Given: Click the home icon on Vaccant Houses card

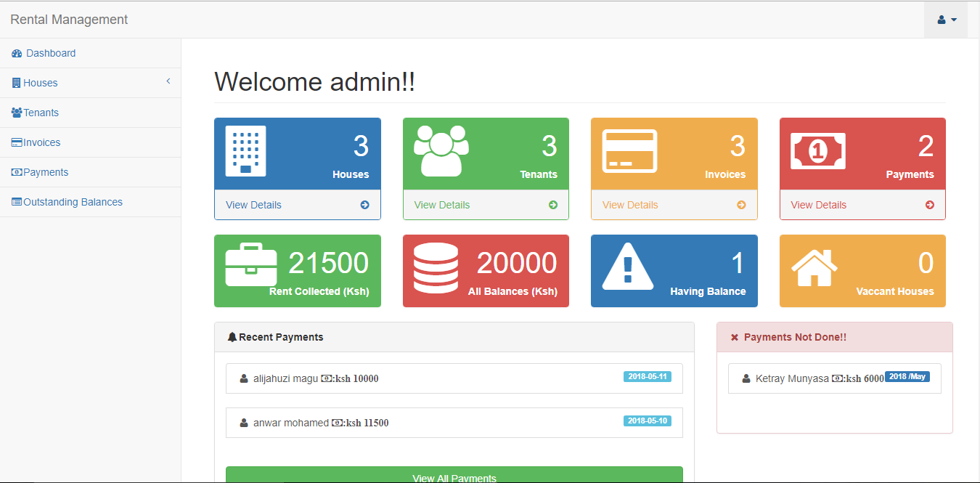Looking at the screenshot, I should point(814,267).
